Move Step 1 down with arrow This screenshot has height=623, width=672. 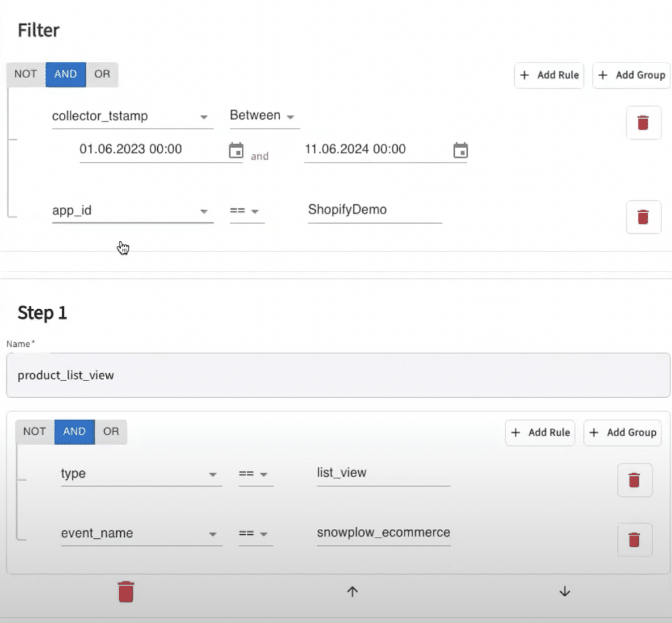(x=565, y=591)
